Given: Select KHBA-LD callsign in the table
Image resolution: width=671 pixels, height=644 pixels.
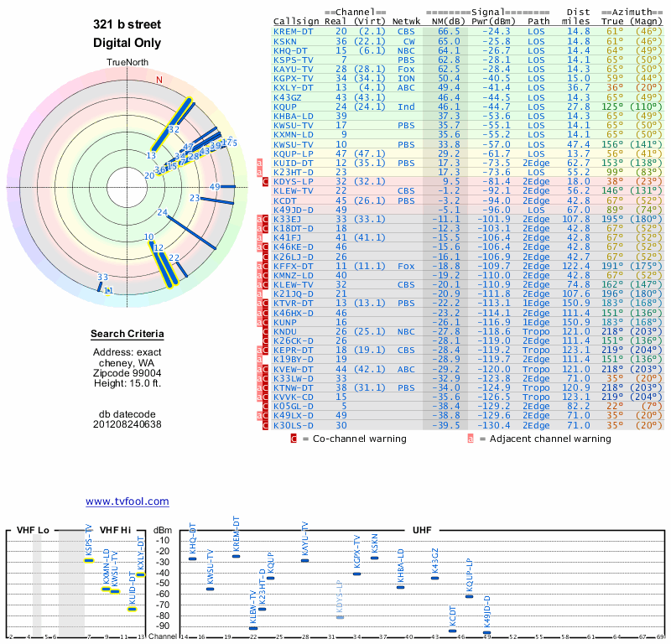Looking at the screenshot, I should coord(294,116).
